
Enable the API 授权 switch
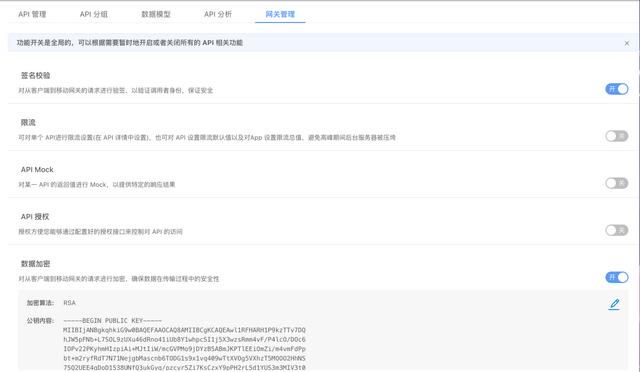(x=616, y=230)
